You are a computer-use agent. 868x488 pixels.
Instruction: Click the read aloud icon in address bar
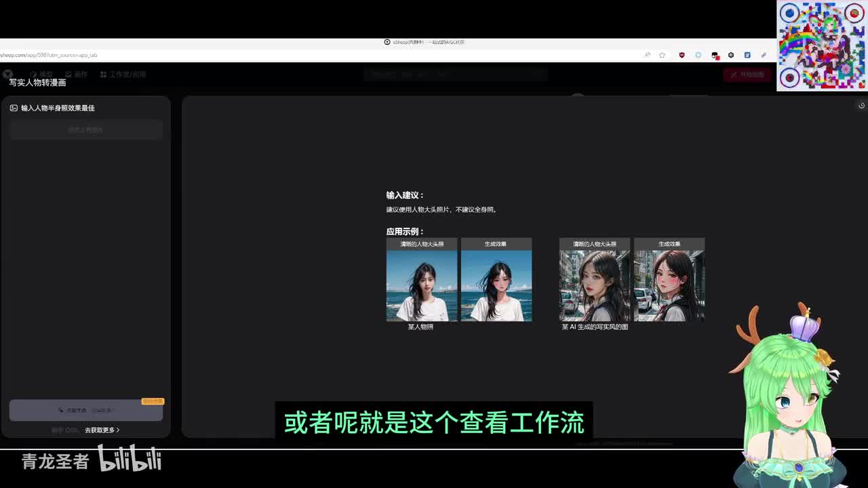tap(647, 55)
